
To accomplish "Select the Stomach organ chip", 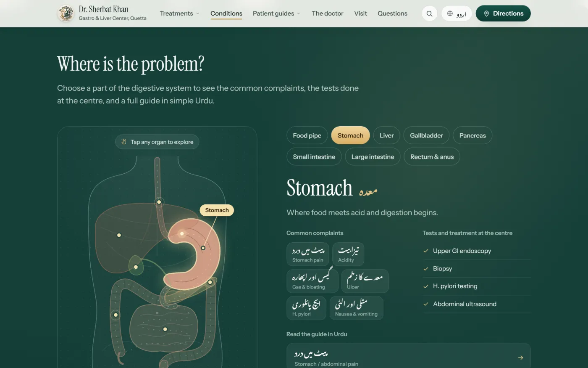I will coord(350,135).
